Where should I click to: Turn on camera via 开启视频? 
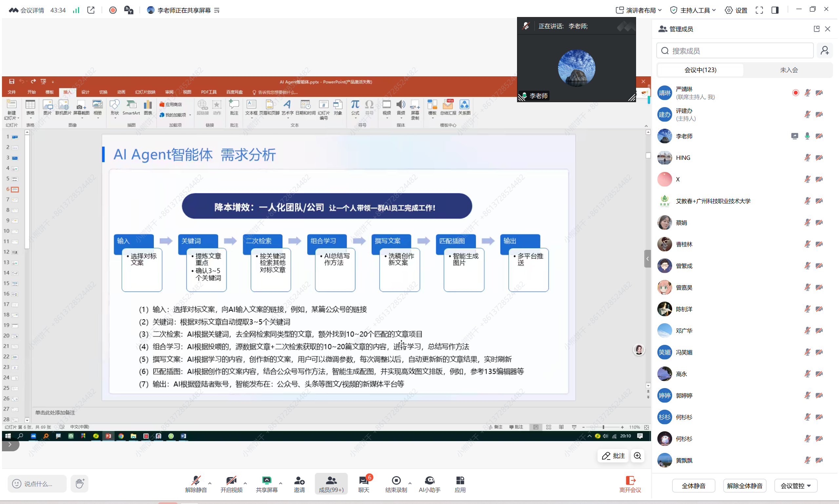tap(232, 484)
